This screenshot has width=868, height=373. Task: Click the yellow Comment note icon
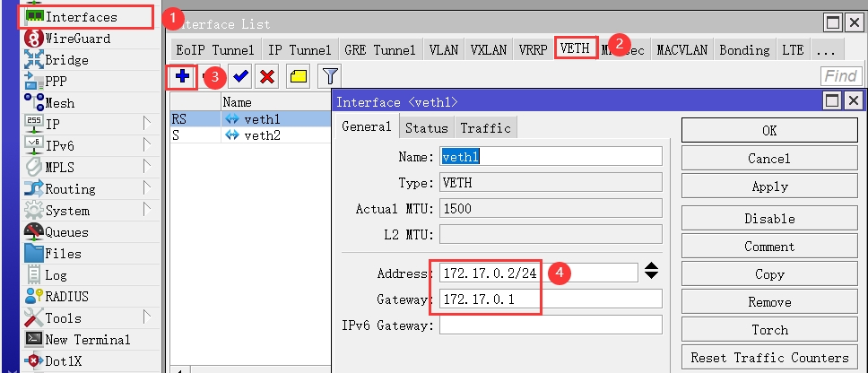pos(298,77)
